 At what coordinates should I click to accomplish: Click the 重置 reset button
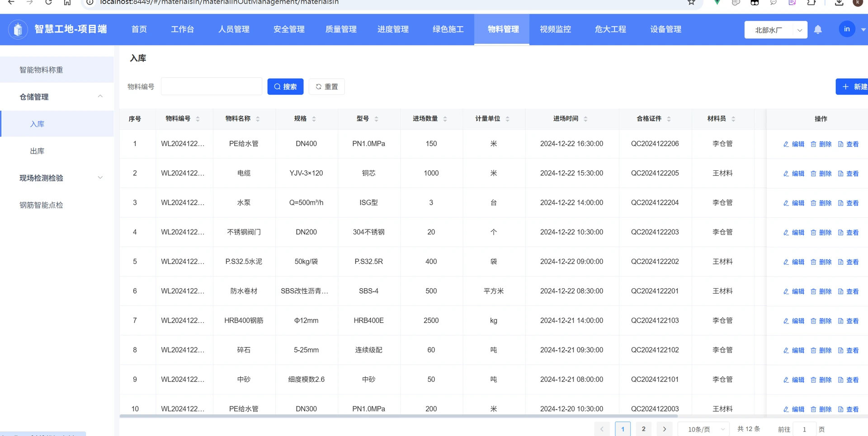tap(327, 86)
